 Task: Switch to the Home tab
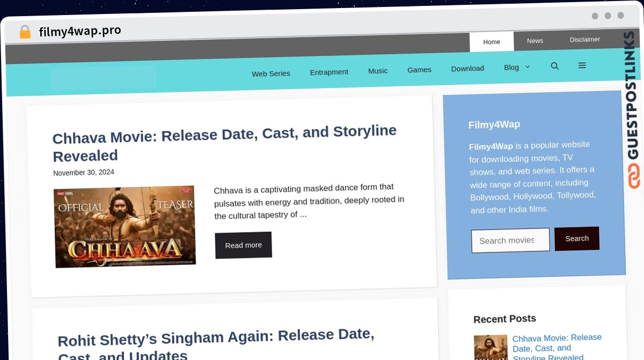pos(492,41)
